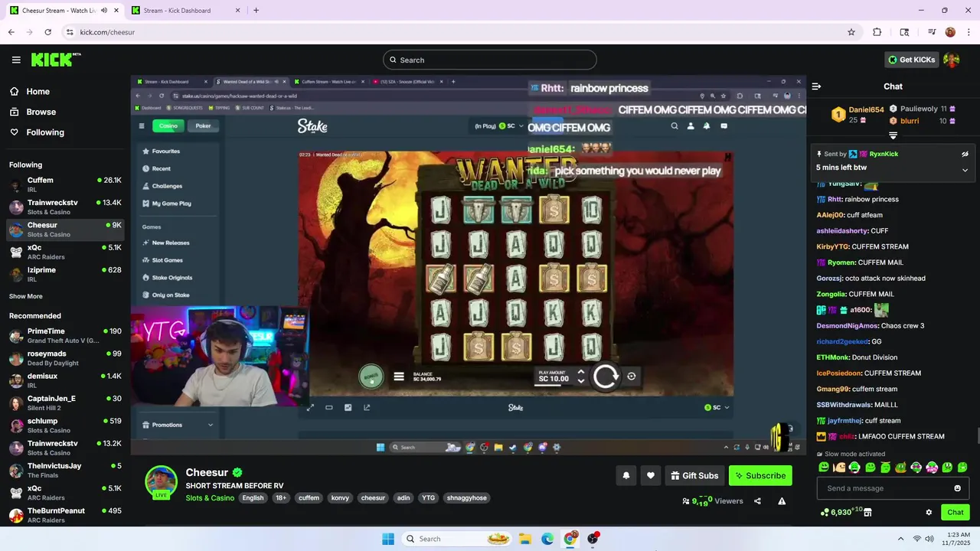Expand the pinned message "5 mins left btw"
Screen dimensions: 980x551
tap(965, 170)
